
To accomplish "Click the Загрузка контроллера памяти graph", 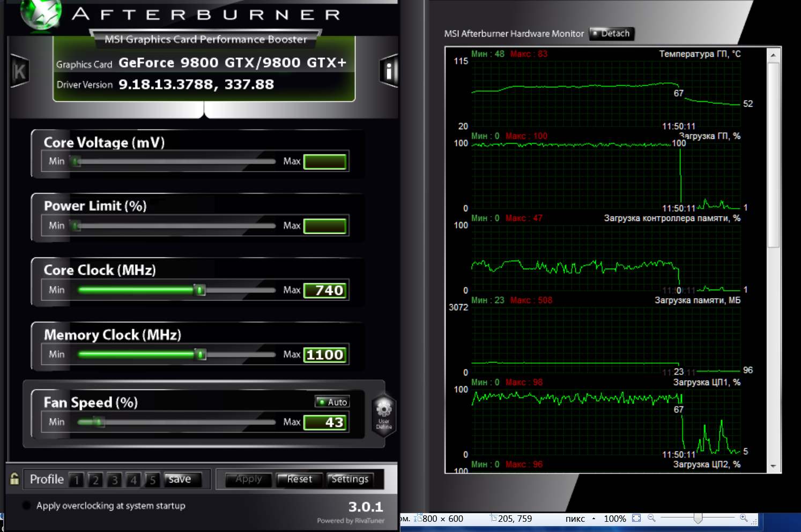I will 606,257.
